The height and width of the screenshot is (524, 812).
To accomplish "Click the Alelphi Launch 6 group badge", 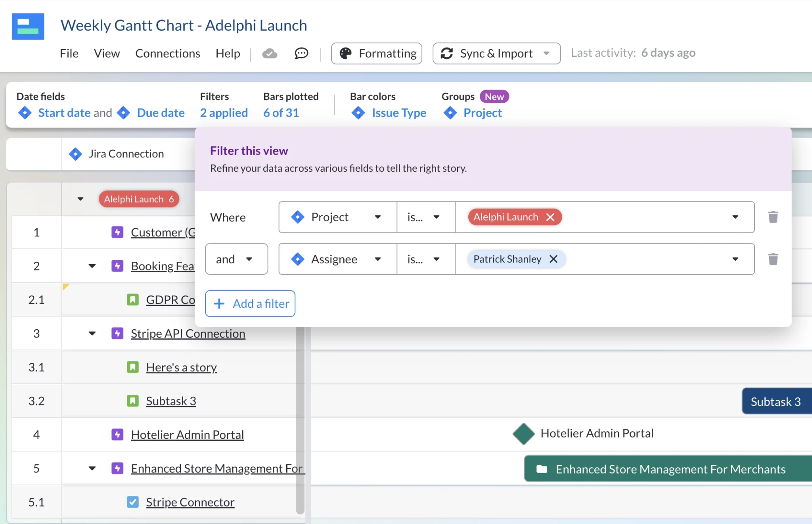I will coord(139,199).
